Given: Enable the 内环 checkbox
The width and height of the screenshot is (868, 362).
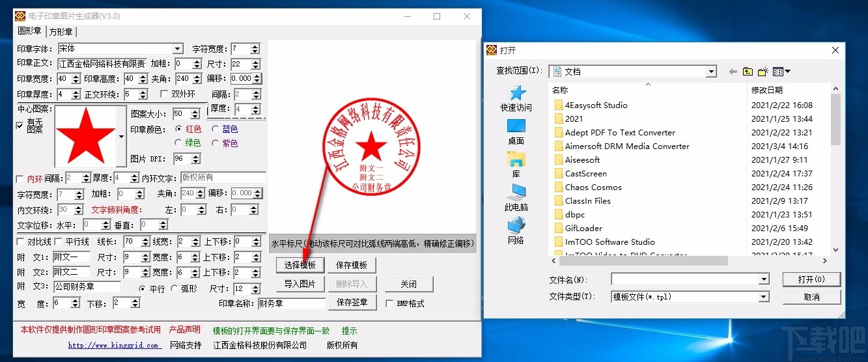Looking at the screenshot, I should 20,178.
